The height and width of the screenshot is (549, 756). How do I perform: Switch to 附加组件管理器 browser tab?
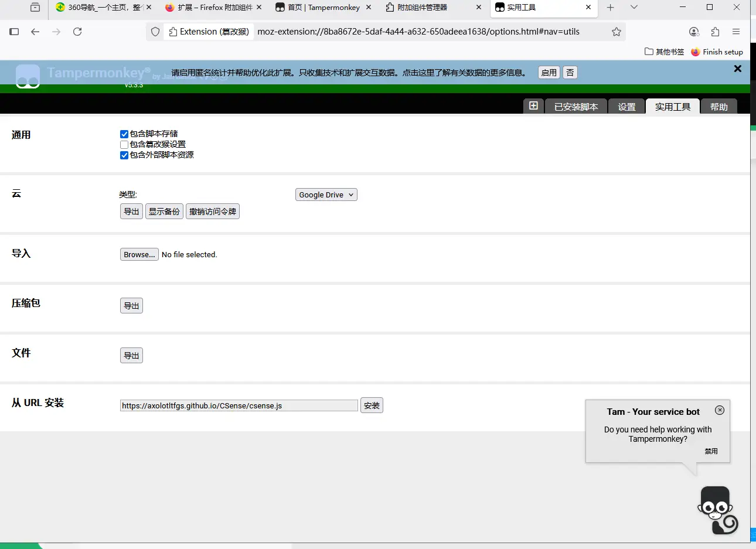point(434,8)
